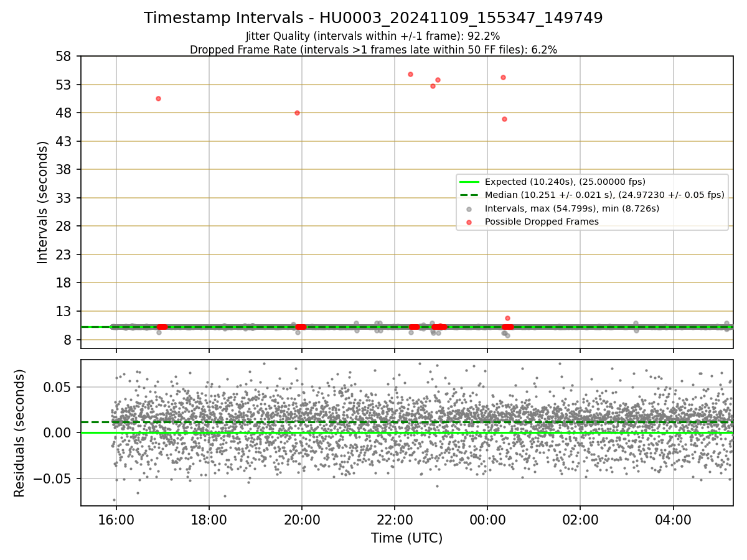
Task: Click the 'Intervals (seconds)' y-axis label
Action: click(x=42, y=202)
